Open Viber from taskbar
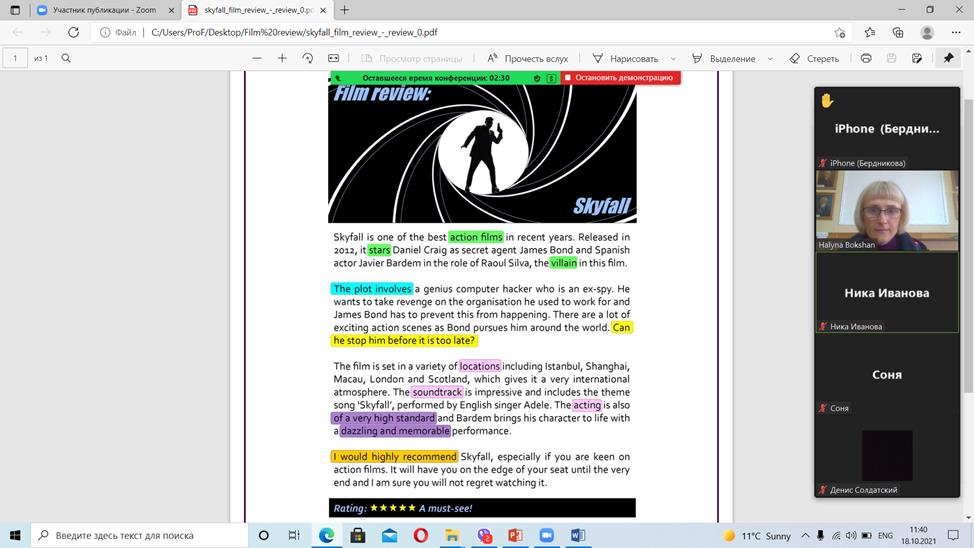 [485, 535]
